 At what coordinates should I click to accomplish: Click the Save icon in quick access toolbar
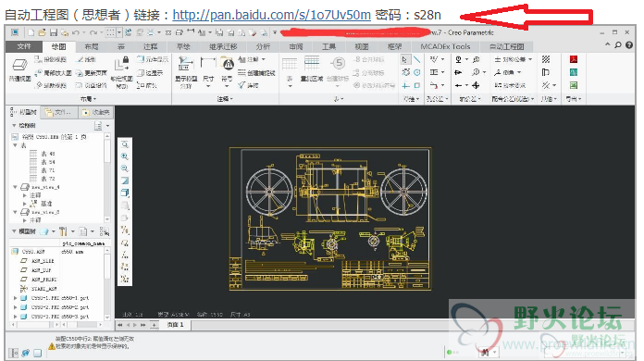pyautogui.click(x=54, y=32)
